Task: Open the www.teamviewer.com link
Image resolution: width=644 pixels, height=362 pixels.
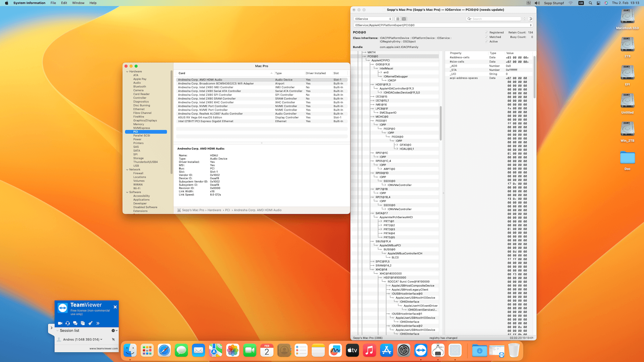Action: pyautogui.click(x=103, y=348)
